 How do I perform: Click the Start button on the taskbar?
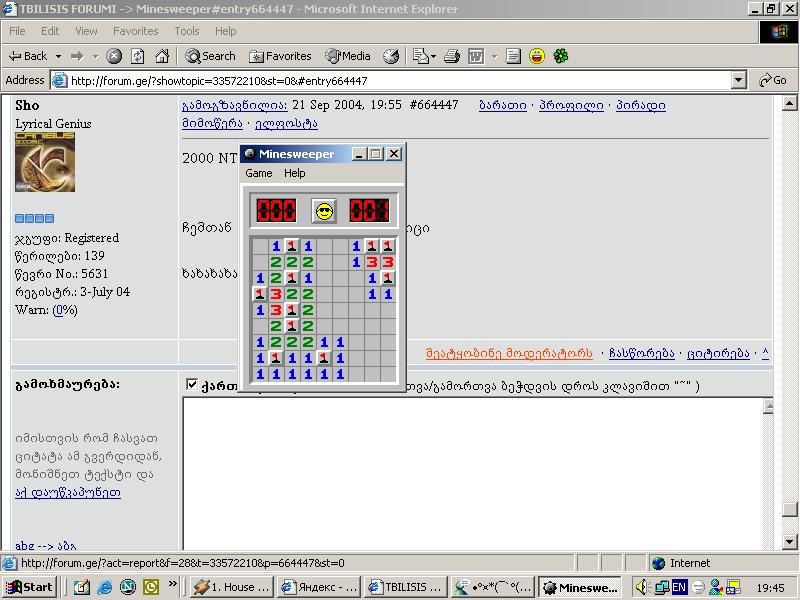[x=30, y=587]
